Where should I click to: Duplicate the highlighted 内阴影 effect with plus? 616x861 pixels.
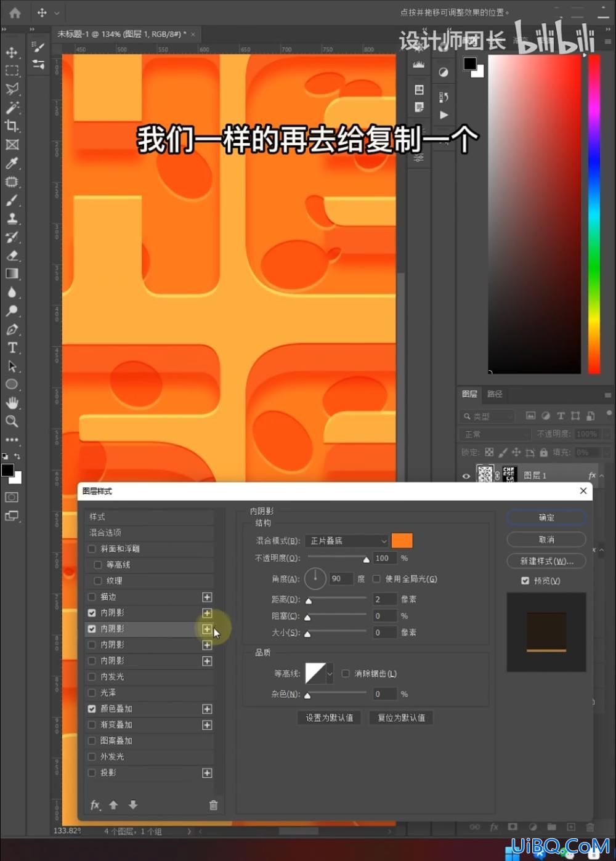pyautogui.click(x=207, y=629)
